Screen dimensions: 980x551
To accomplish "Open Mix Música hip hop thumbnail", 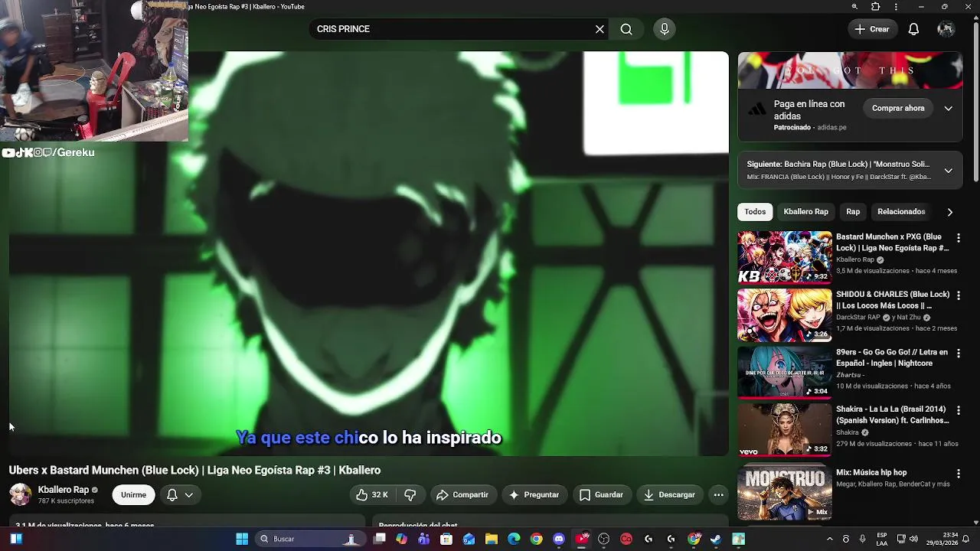I will 784,492.
